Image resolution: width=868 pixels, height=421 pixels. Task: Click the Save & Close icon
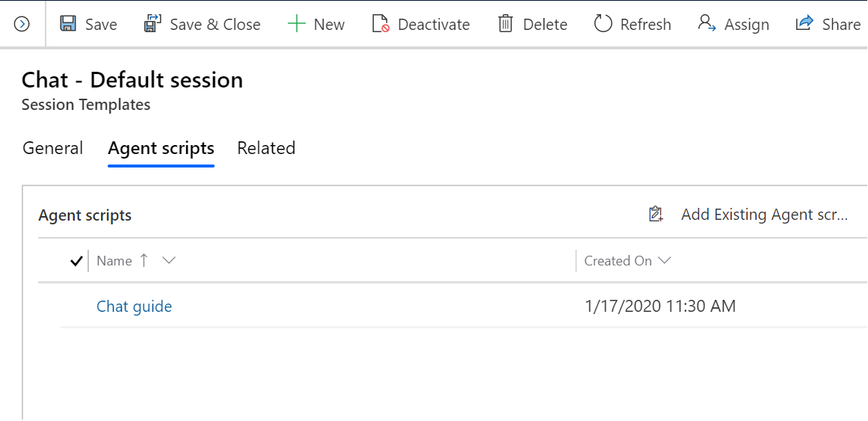pyautogui.click(x=152, y=25)
